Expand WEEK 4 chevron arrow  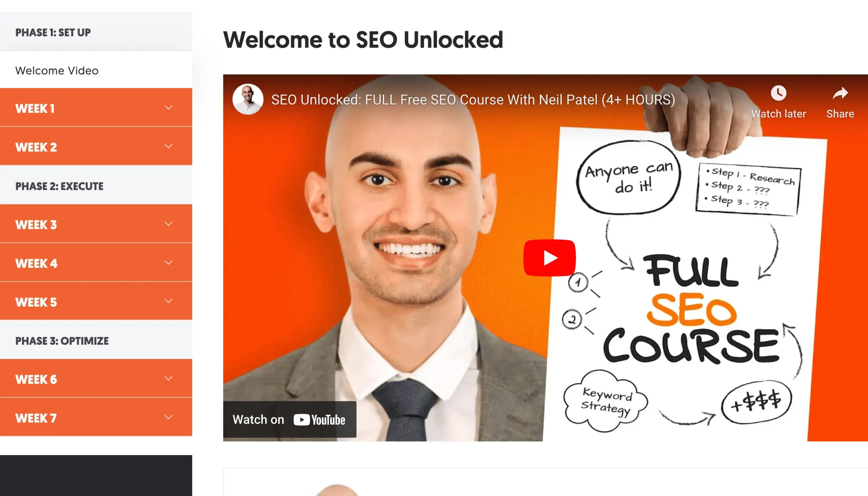click(x=168, y=262)
